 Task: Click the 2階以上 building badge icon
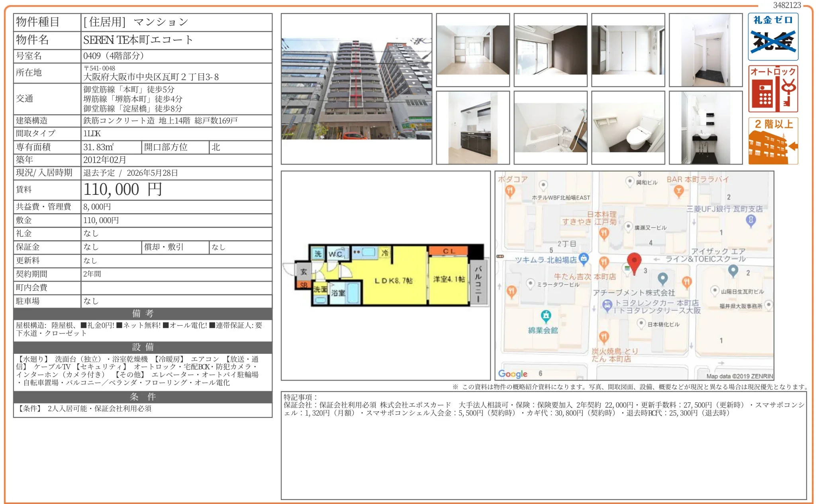tap(773, 141)
